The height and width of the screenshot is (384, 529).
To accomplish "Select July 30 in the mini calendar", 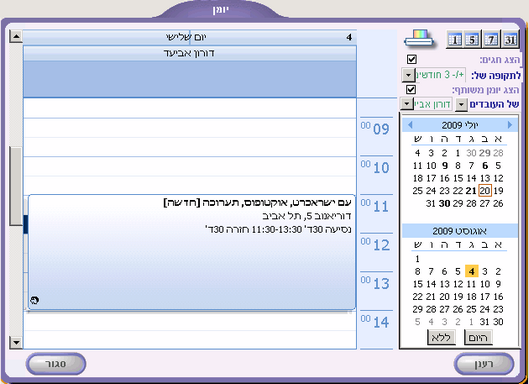I will (x=444, y=203).
